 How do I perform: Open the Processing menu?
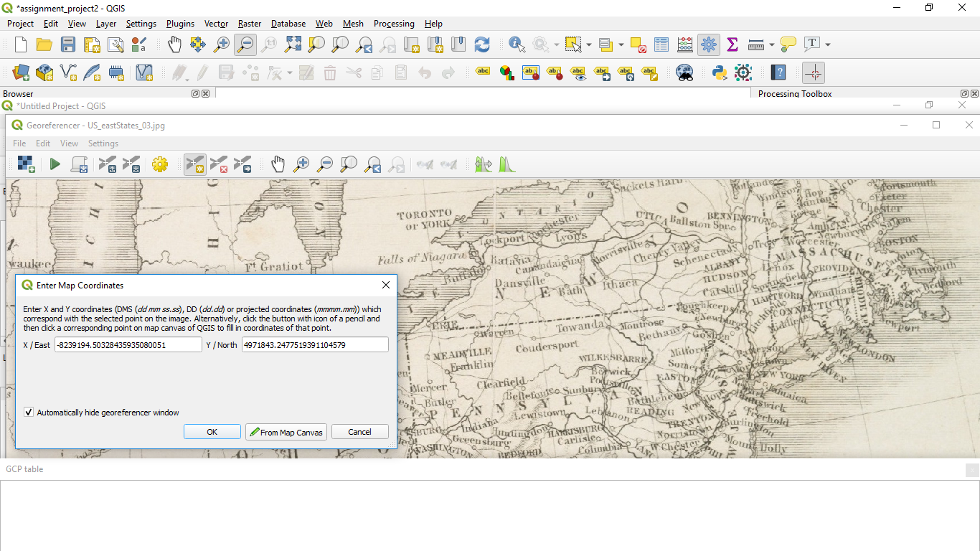[x=394, y=24]
